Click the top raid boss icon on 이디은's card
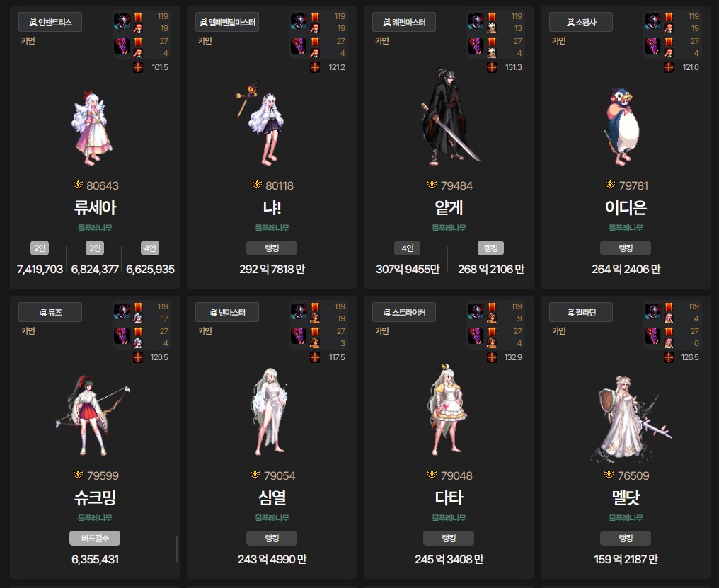Screen dimensions: 719x588 coord(652,21)
